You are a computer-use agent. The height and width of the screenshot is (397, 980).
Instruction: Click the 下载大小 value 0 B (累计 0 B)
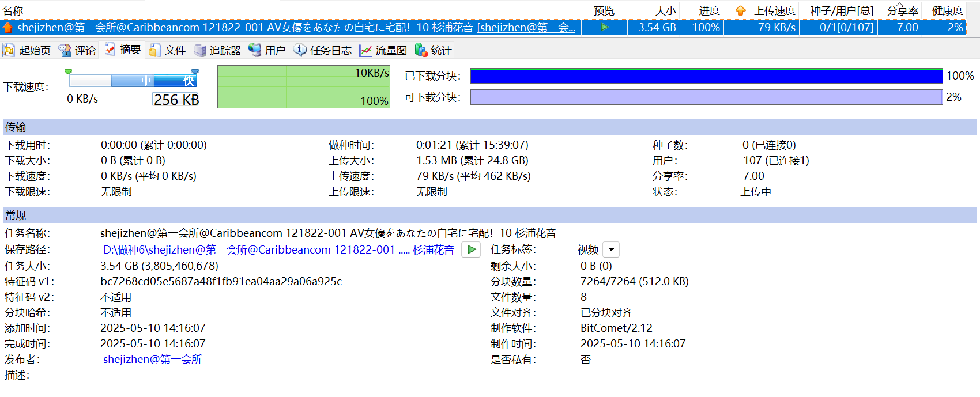133,161
